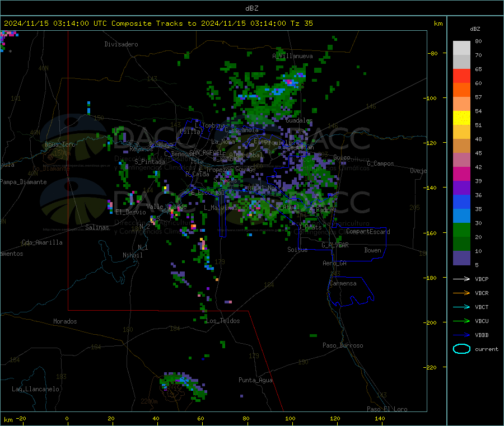The image size is (504, 426).
Task: Select the light blue 30-35 dBZ swatch
Action: [x=461, y=216]
